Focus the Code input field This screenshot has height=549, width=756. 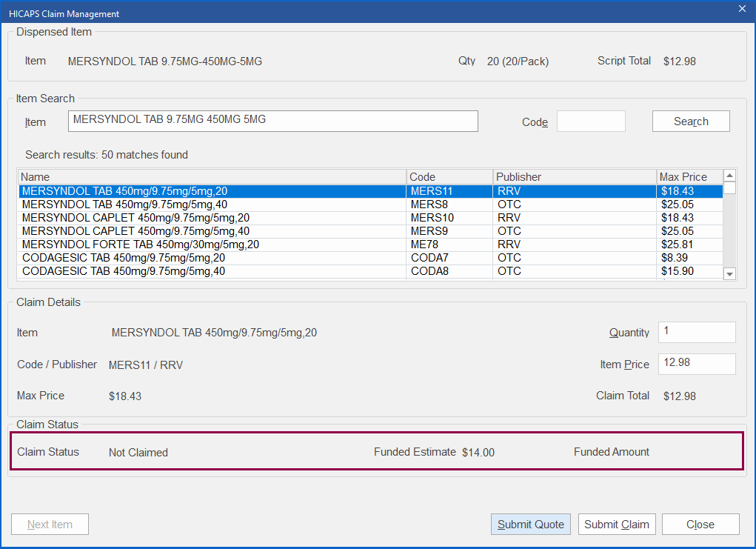[590, 122]
